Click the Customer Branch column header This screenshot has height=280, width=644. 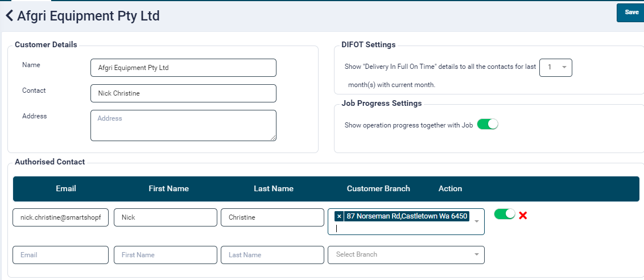pyautogui.click(x=378, y=188)
